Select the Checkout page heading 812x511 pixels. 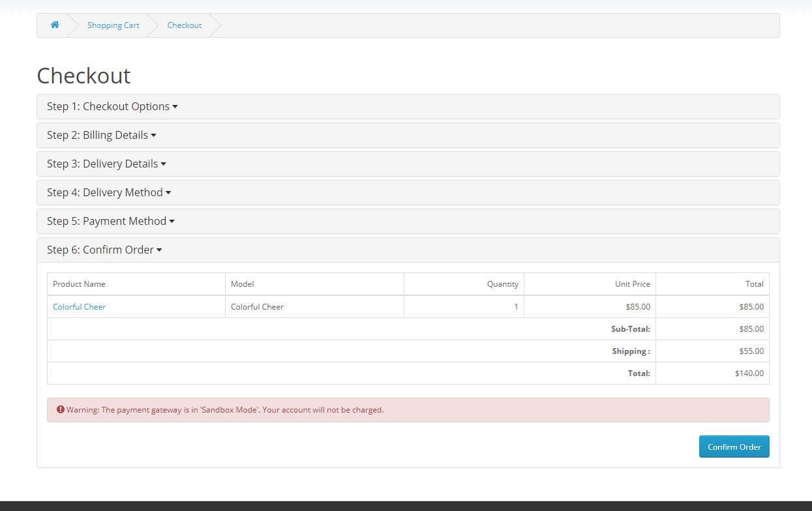click(x=83, y=76)
